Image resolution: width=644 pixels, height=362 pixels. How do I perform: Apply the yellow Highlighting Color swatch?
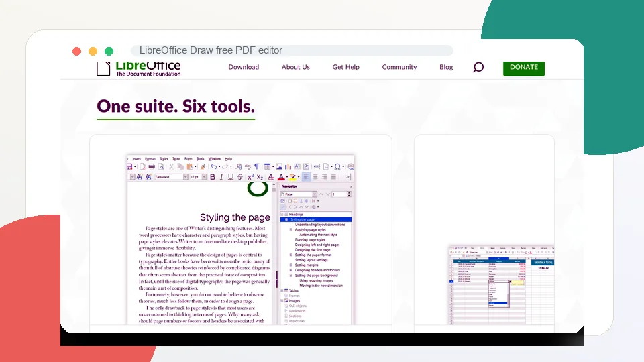(293, 177)
